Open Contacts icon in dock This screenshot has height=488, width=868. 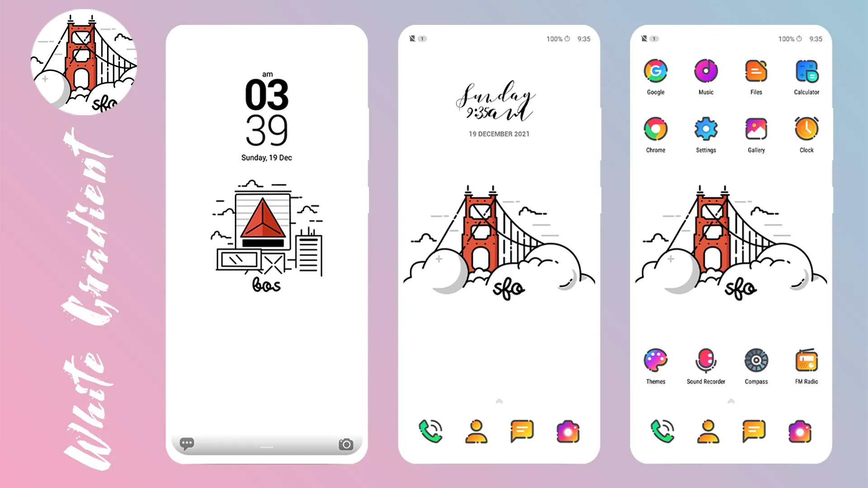tap(476, 431)
